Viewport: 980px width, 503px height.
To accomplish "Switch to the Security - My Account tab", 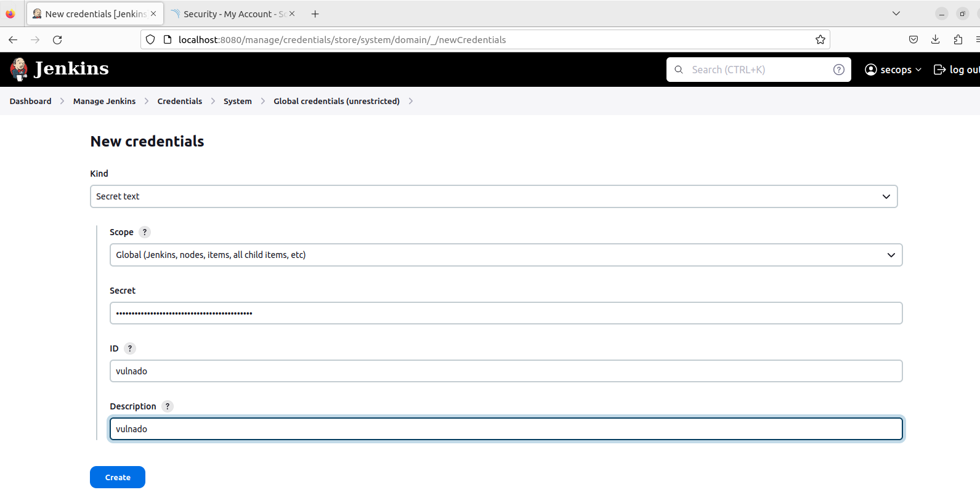I will [234, 14].
